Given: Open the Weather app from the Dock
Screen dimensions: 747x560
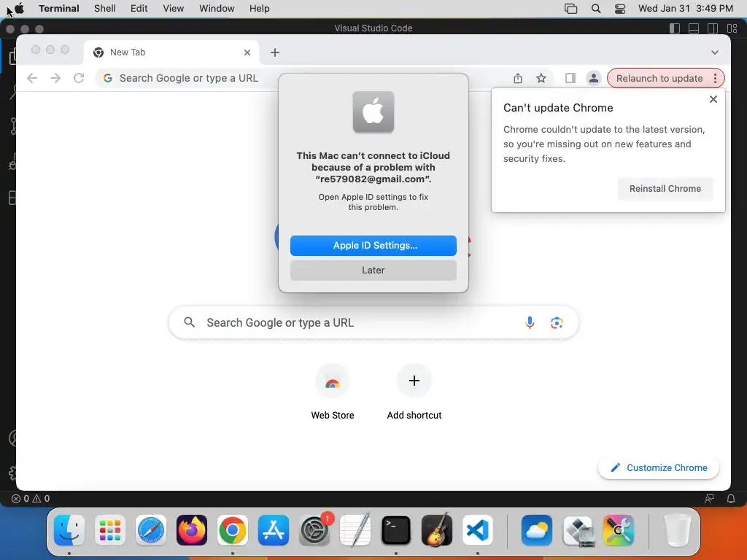Looking at the screenshot, I should pyautogui.click(x=537, y=530).
